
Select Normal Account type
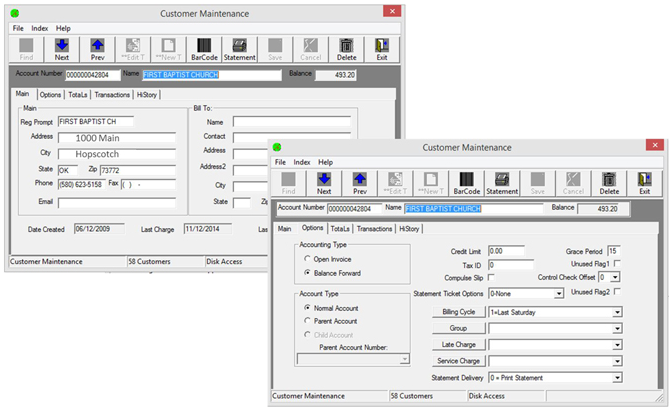[307, 308]
